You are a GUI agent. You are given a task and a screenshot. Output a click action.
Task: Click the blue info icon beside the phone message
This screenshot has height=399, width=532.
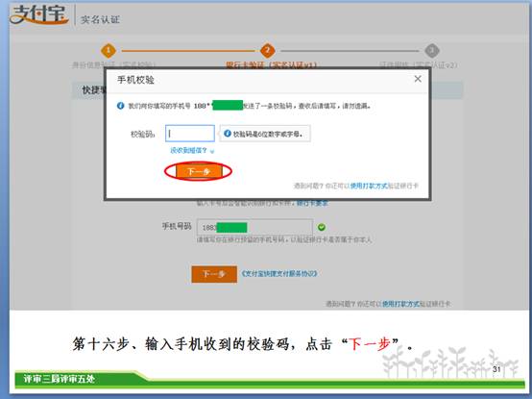click(120, 106)
